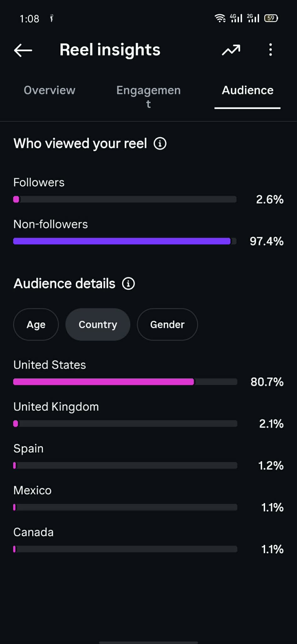Tap info icon beside Audience details
The image size is (297, 644).
(x=128, y=284)
